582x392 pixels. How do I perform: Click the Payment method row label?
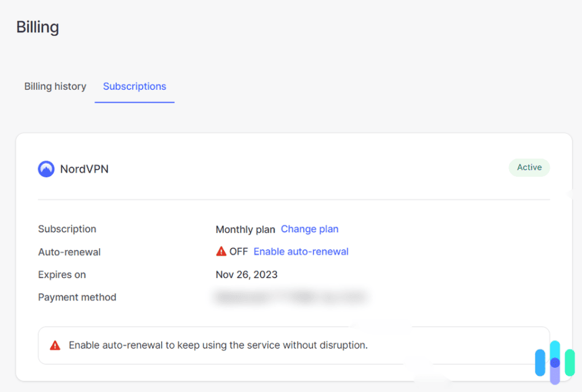pyautogui.click(x=77, y=297)
